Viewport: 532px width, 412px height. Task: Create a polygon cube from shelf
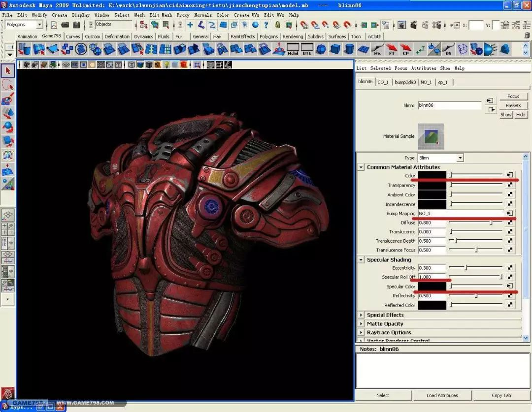[x=335, y=49]
